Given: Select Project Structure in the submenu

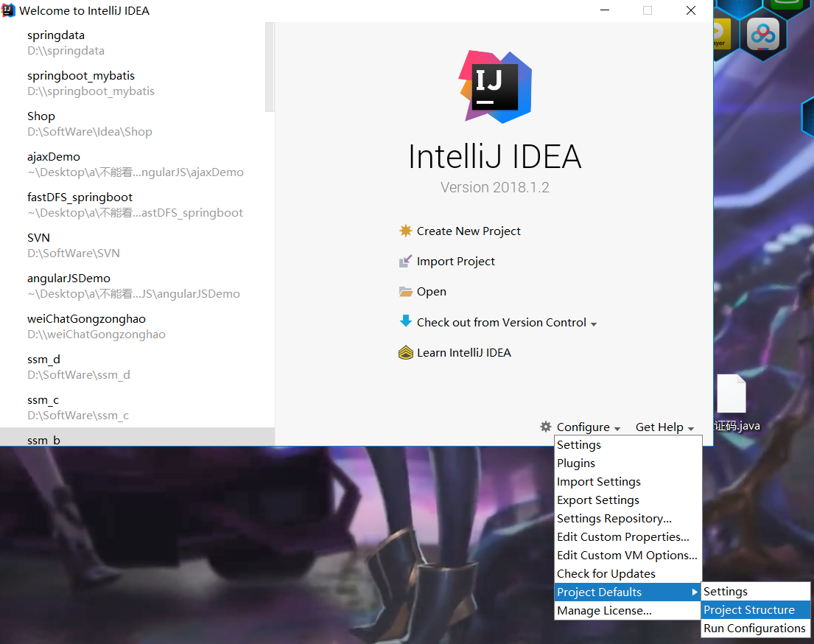Looking at the screenshot, I should [x=749, y=610].
